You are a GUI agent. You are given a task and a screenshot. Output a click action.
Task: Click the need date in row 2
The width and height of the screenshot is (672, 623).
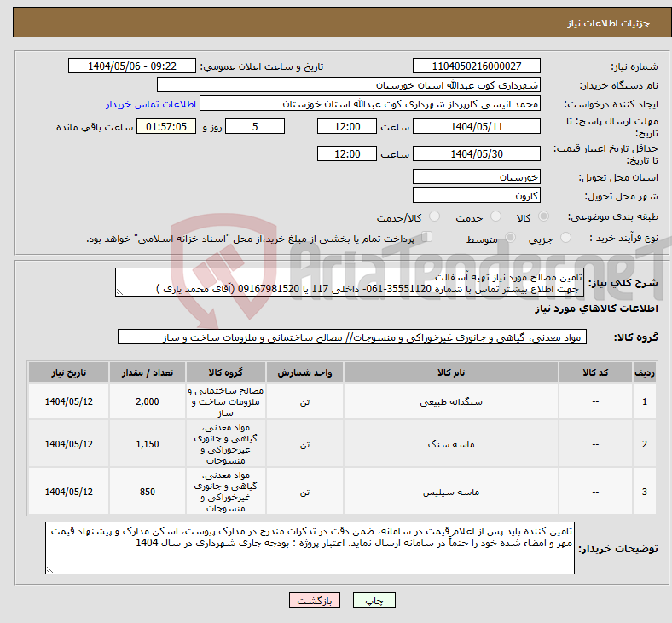(x=68, y=444)
